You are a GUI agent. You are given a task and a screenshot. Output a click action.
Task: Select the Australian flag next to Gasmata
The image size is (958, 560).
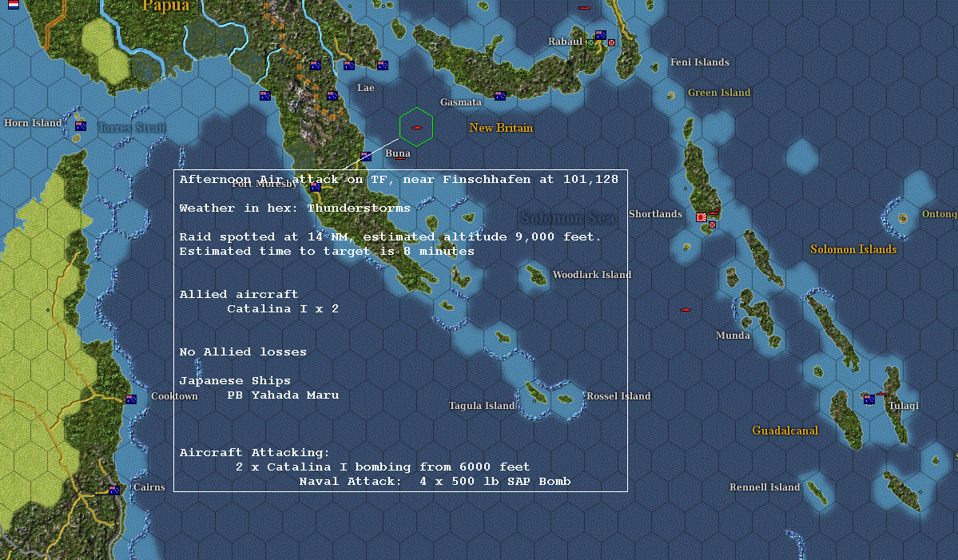499,95
